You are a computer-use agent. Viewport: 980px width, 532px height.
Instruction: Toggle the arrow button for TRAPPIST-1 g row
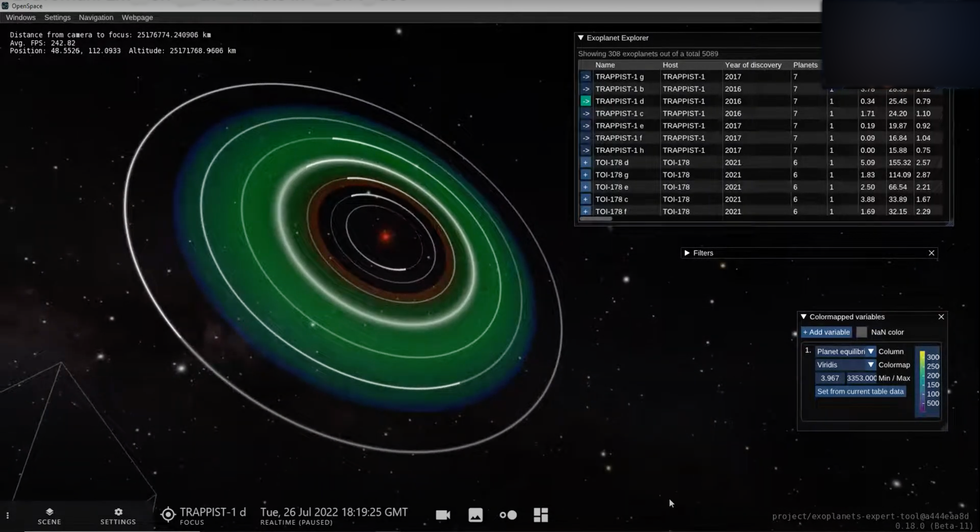point(586,77)
